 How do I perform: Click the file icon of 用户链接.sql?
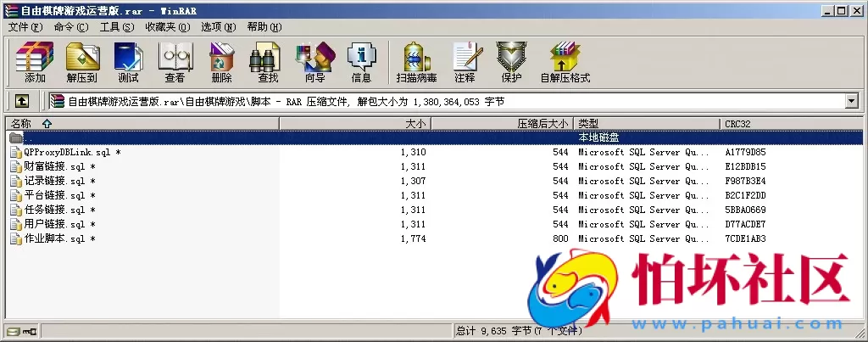pyautogui.click(x=15, y=224)
